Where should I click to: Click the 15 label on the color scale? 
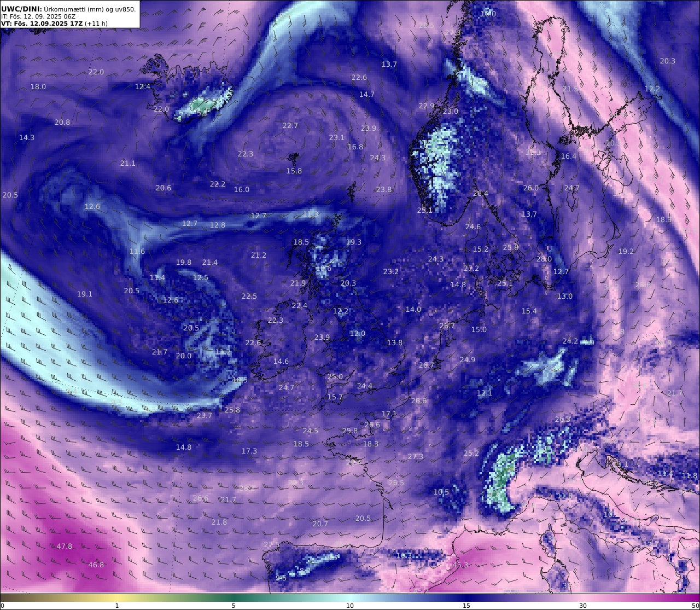coord(466,606)
